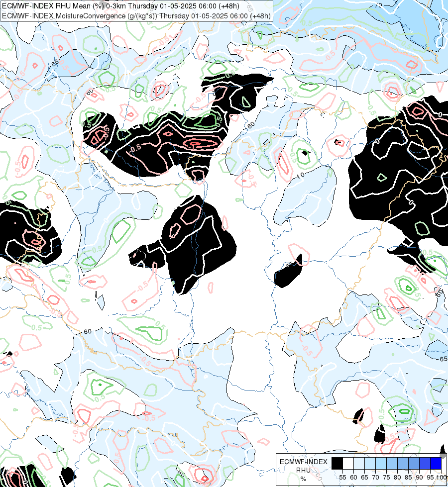Click the MoistureConvergence title line
This screenshot has width=448, height=487.
[136, 16]
